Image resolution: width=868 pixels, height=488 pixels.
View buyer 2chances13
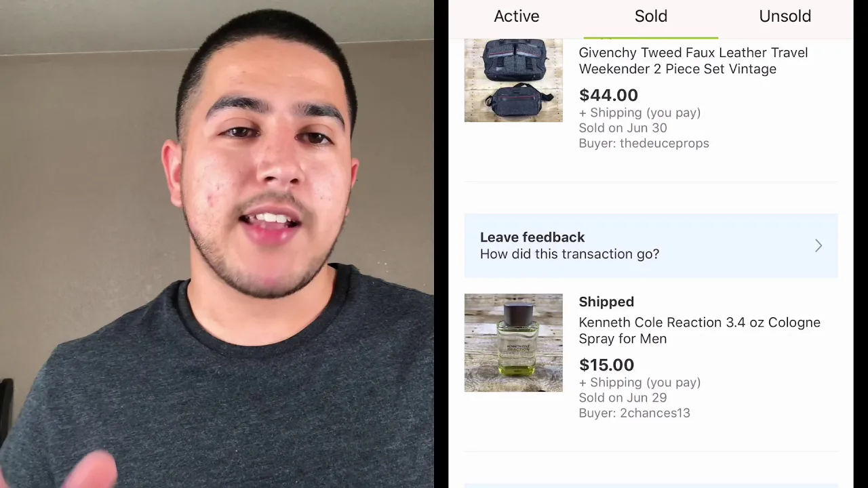(x=634, y=413)
